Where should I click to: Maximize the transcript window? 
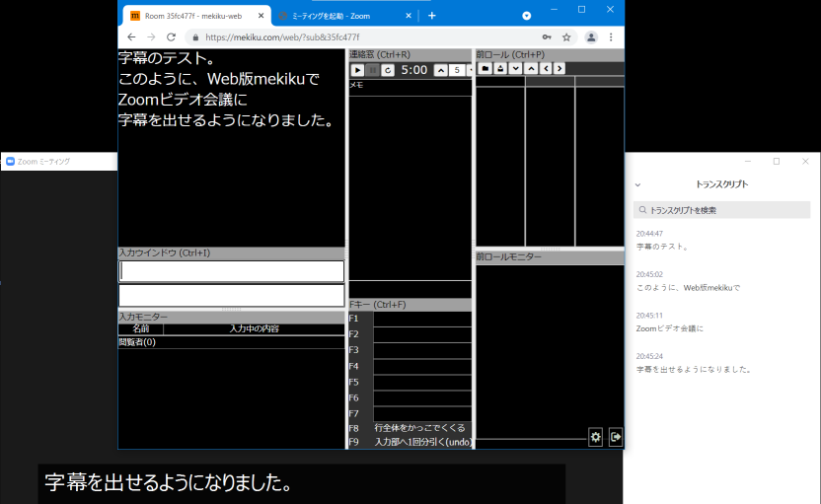click(x=777, y=161)
